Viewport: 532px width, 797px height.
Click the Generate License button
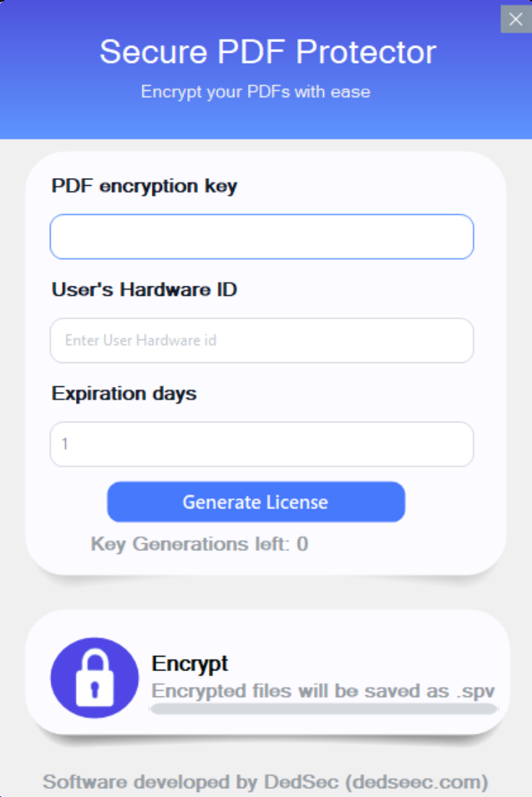click(x=256, y=502)
